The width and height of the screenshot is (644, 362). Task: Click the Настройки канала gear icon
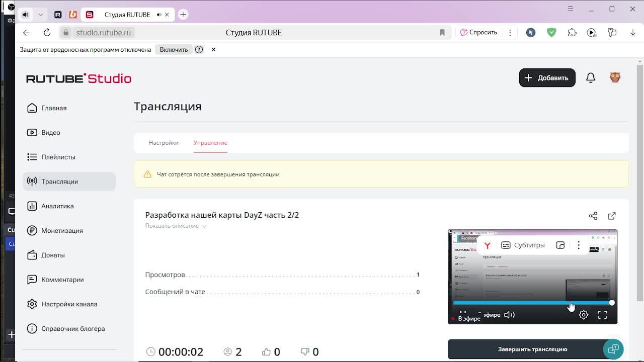click(32, 304)
